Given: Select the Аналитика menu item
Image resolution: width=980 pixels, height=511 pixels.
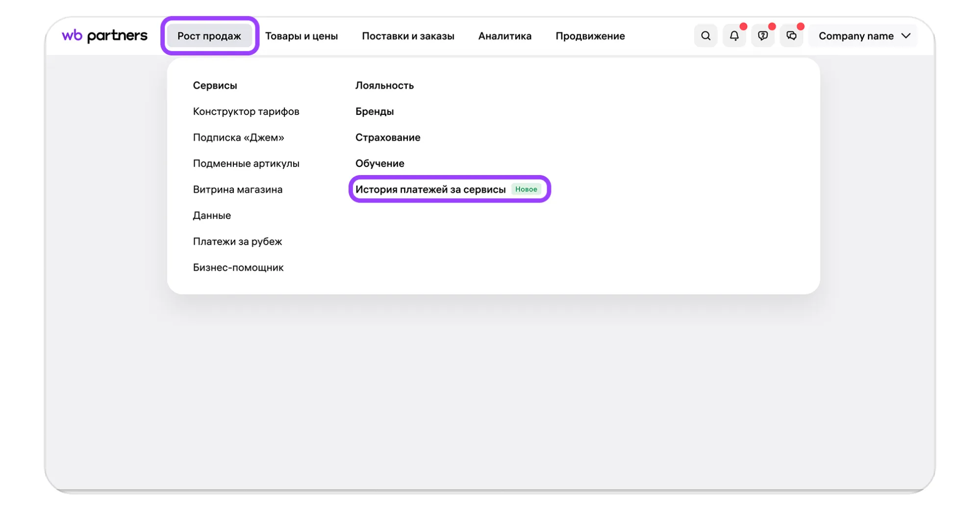Looking at the screenshot, I should pyautogui.click(x=504, y=36).
